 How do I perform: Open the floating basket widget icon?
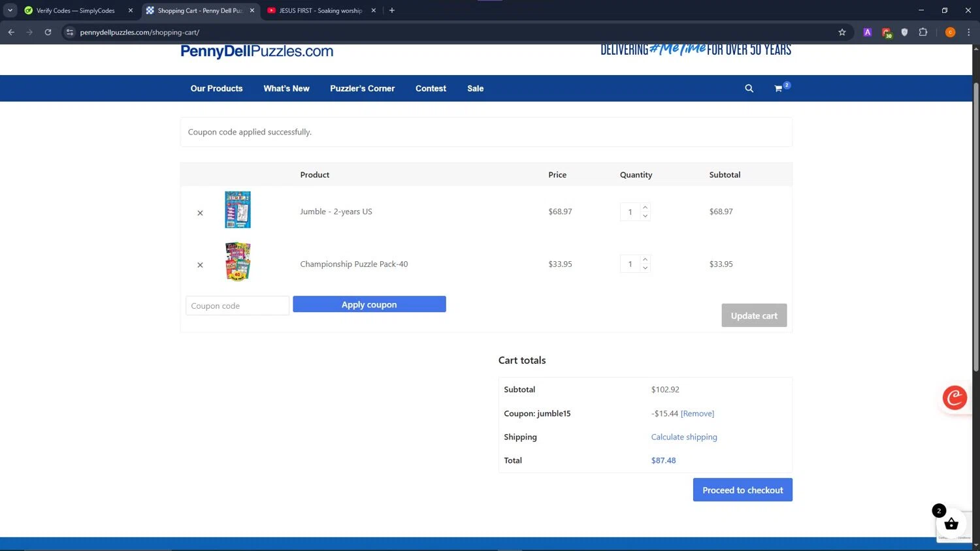pyautogui.click(x=951, y=524)
